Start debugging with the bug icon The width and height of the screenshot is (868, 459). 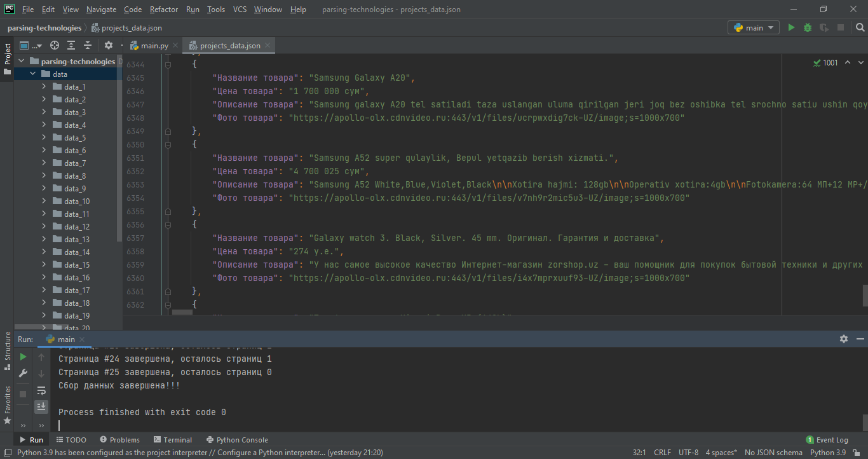(808, 28)
